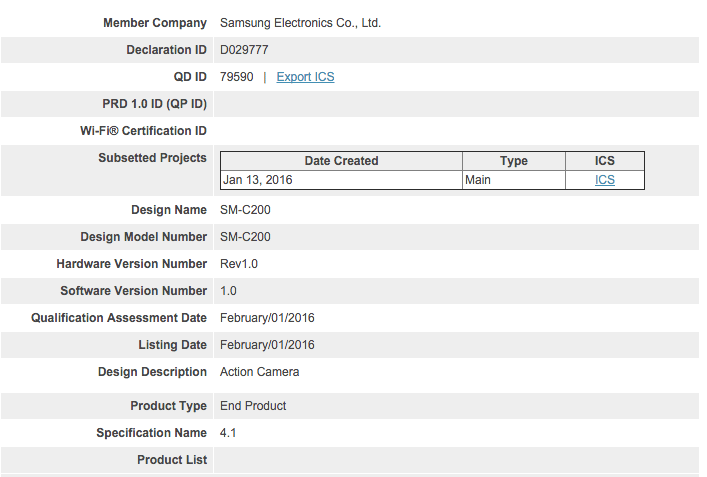Click Declaration ID value 'D029777'
This screenshot has width=707, height=477.
pos(244,50)
